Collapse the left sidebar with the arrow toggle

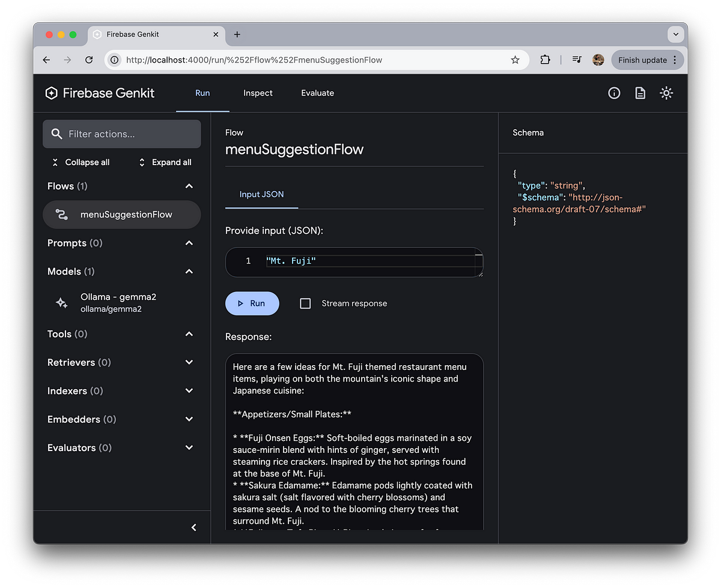click(193, 527)
